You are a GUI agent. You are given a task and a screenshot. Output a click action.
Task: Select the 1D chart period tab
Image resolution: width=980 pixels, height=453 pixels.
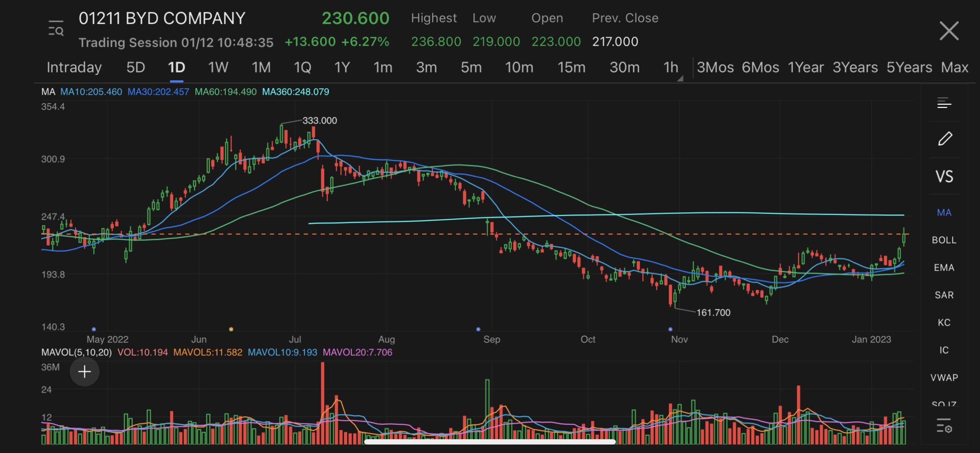[176, 67]
